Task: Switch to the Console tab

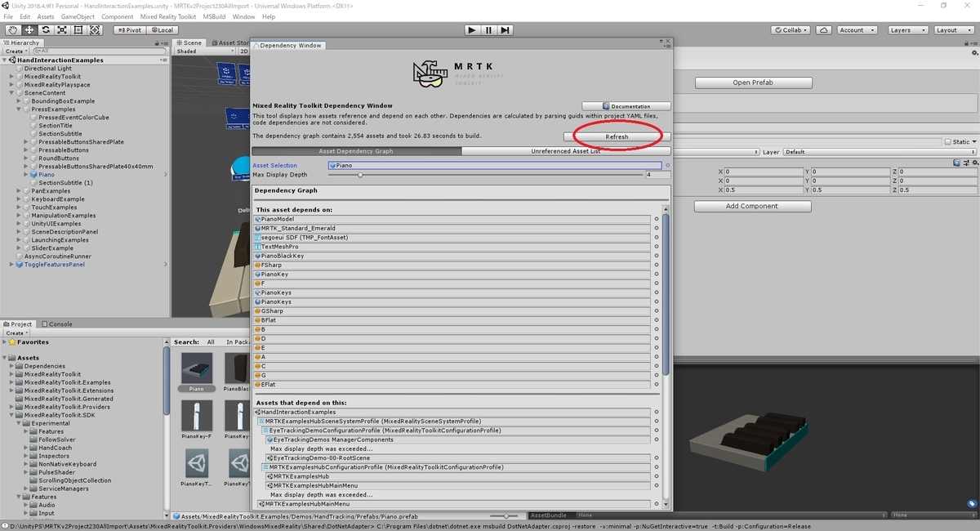Action: (57, 324)
